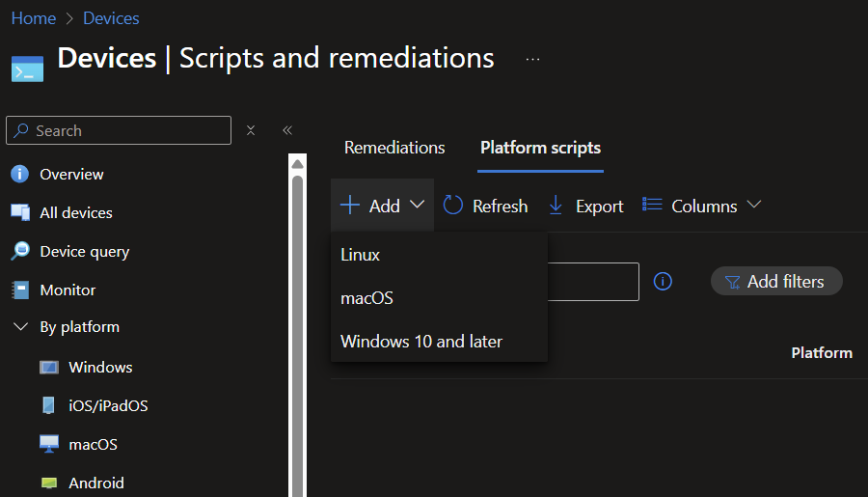Screen dimensions: 868x497
Task: Choose Linux from the Add menu
Action: [x=361, y=255]
